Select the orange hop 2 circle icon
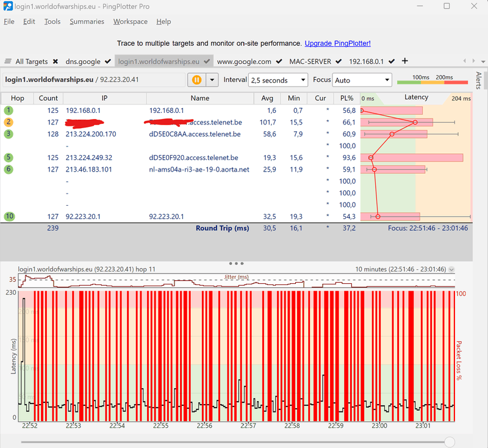This screenshot has height=448, width=488. click(9, 122)
